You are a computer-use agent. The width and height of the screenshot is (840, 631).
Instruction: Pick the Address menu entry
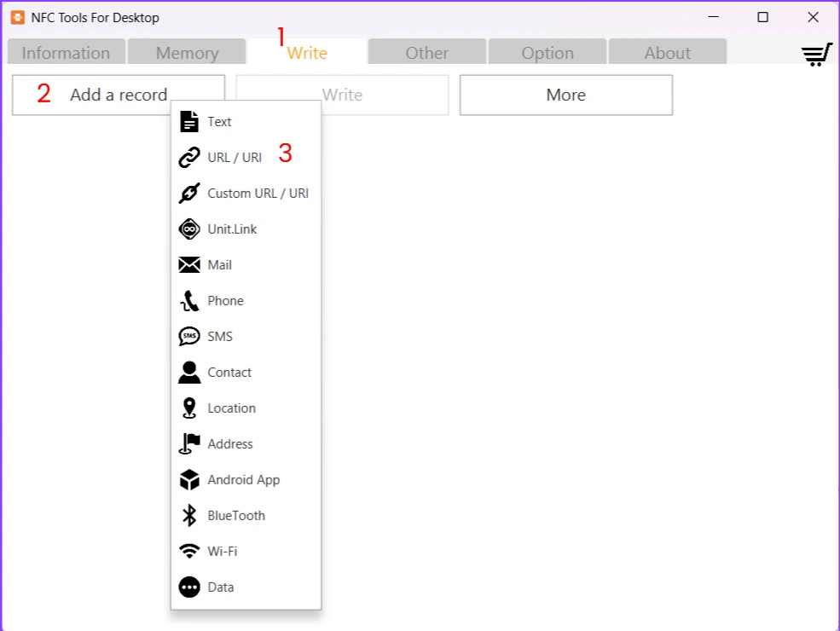click(x=230, y=444)
